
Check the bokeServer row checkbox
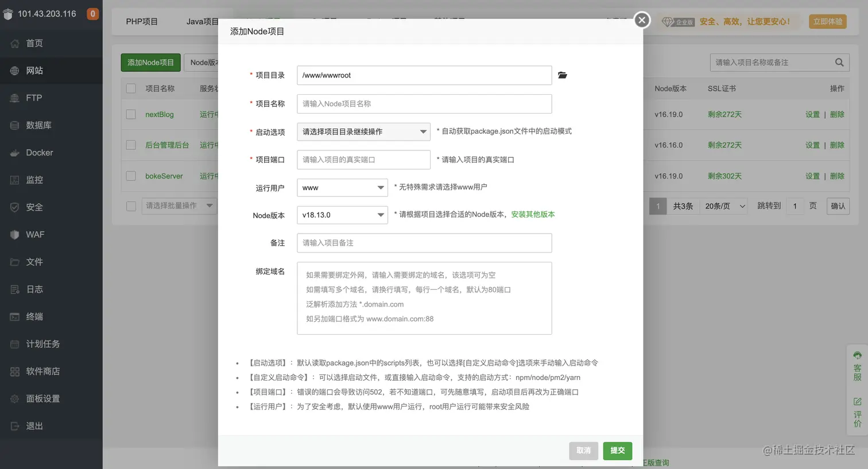pos(131,176)
